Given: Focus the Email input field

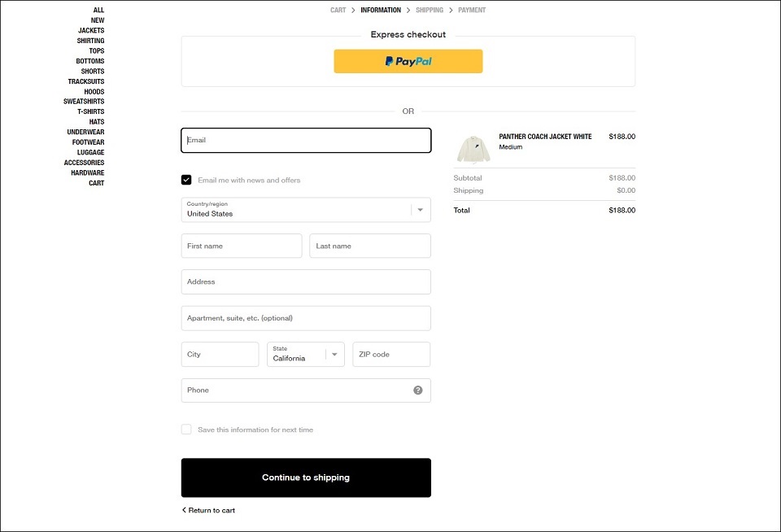Looking at the screenshot, I should tap(306, 141).
